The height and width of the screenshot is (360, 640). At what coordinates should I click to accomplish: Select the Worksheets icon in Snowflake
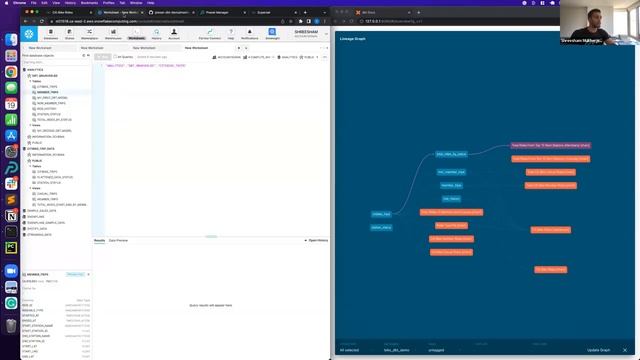136,34
